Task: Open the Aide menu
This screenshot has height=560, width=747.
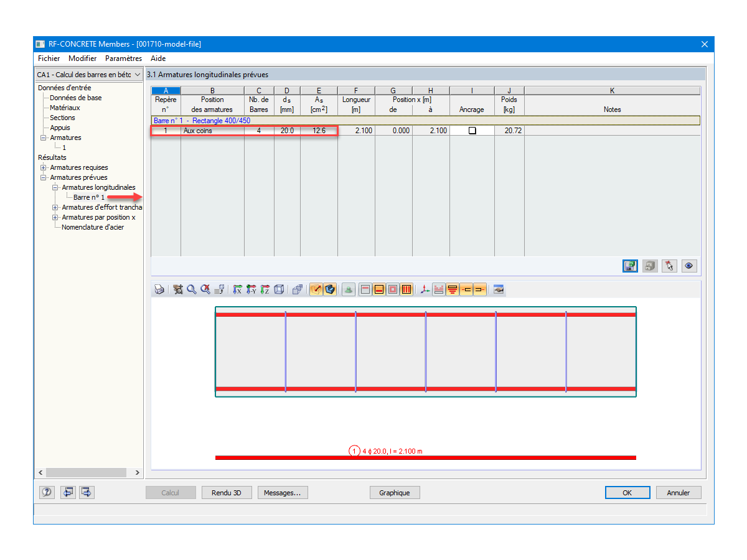Action: tap(158, 58)
